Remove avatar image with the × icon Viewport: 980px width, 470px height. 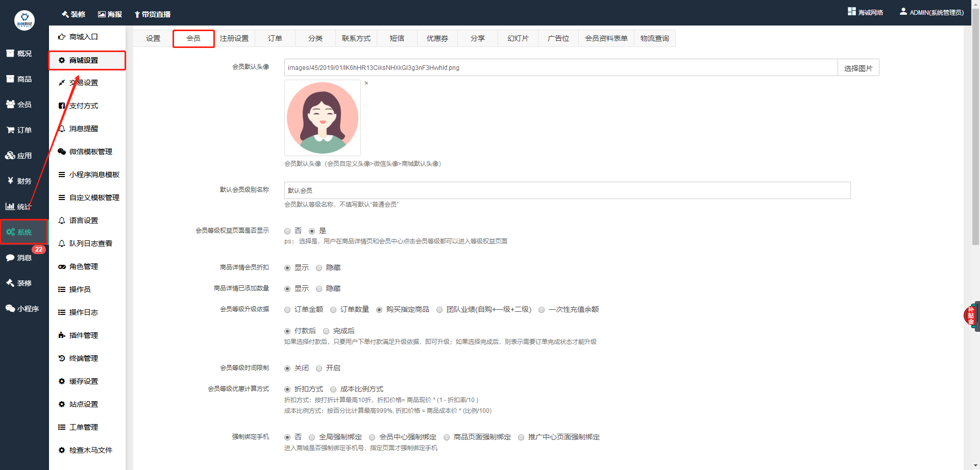coord(366,83)
